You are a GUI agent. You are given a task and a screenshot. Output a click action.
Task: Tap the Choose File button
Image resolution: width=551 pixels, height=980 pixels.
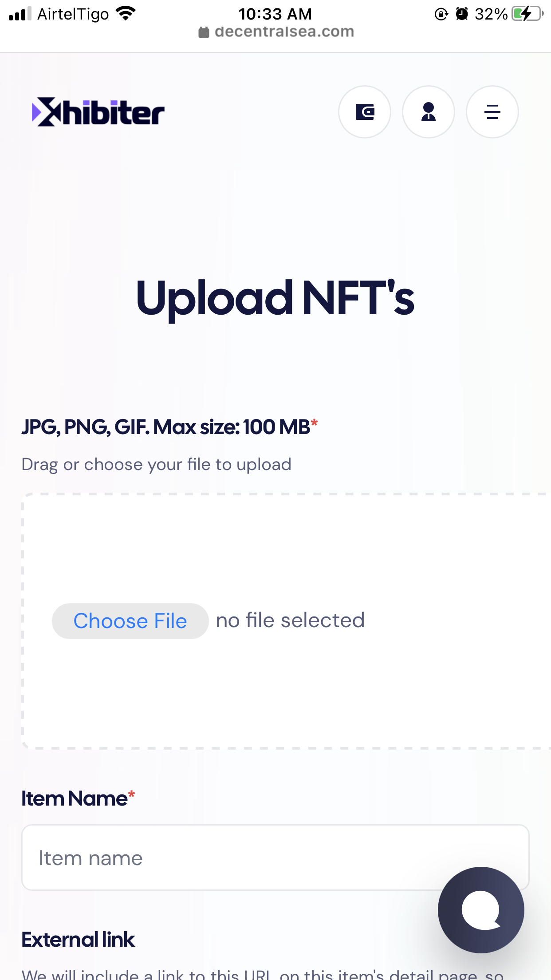click(130, 621)
